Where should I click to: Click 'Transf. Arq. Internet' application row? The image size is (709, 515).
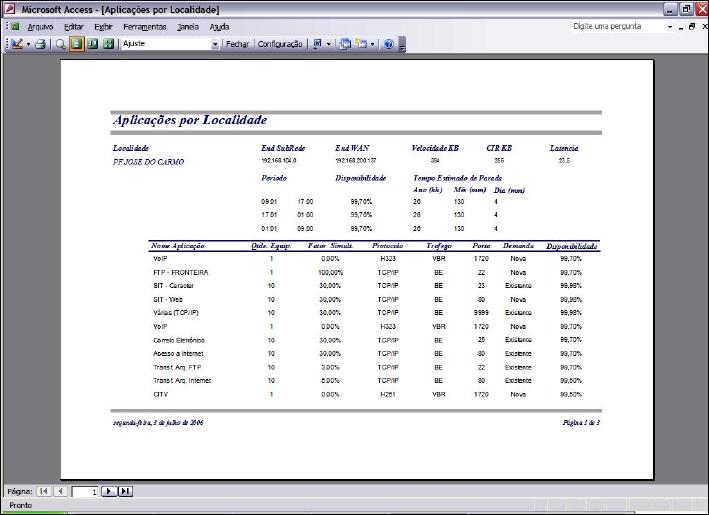tap(182, 381)
